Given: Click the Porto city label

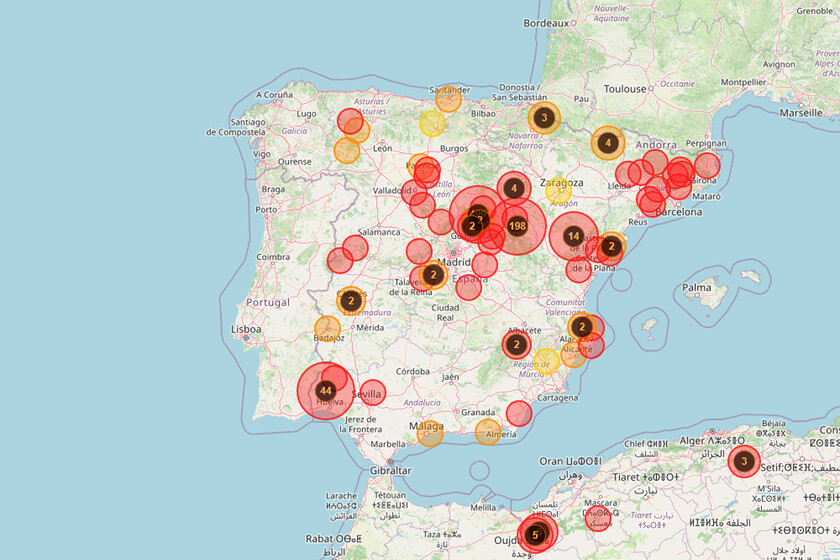Looking at the screenshot, I should 266,210.
